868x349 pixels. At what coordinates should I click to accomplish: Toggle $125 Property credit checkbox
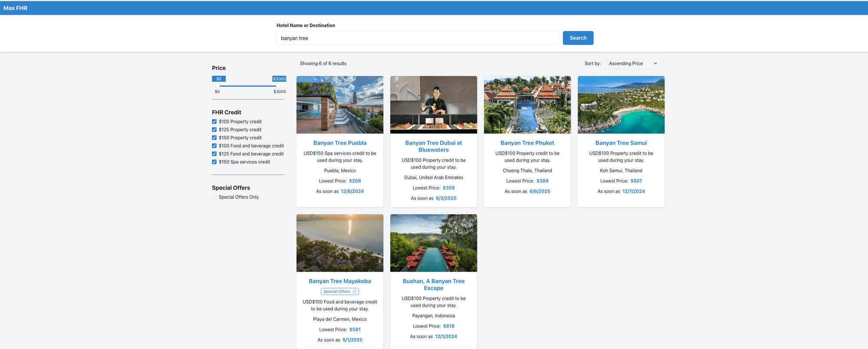pos(214,130)
